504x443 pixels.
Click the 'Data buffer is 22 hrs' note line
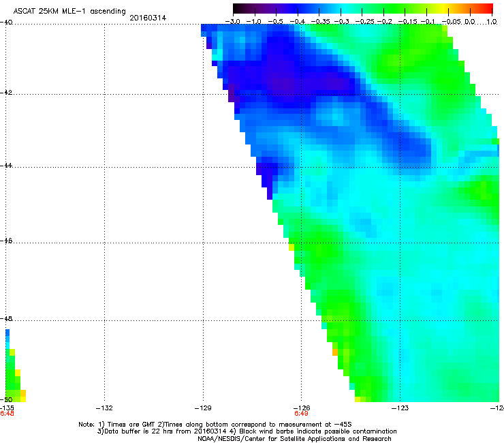pyautogui.click(x=247, y=431)
